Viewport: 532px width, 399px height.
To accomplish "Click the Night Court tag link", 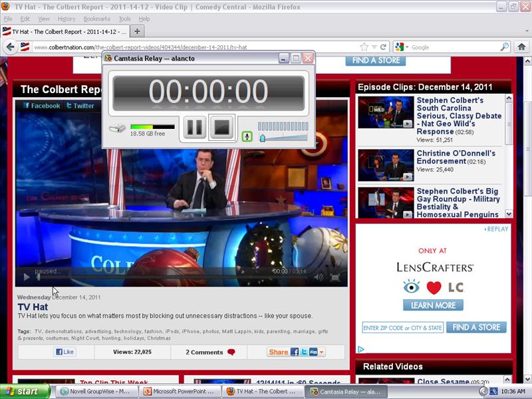I will coord(85,338).
